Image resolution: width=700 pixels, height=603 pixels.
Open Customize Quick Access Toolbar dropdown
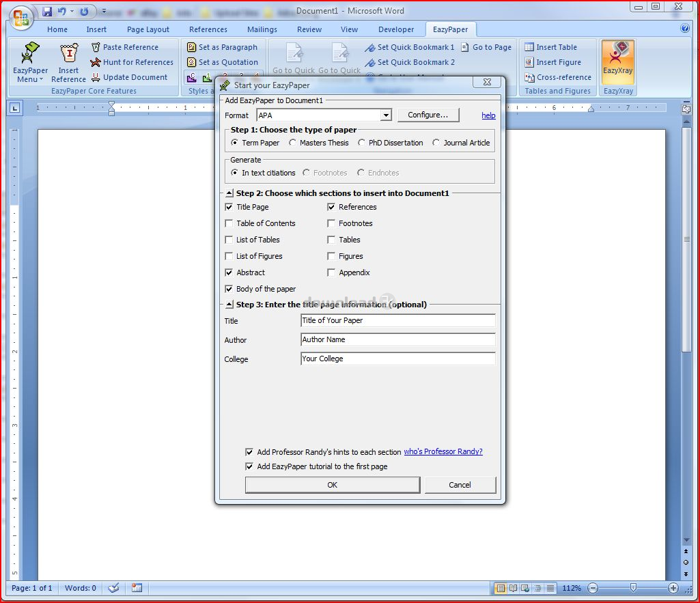click(x=104, y=11)
